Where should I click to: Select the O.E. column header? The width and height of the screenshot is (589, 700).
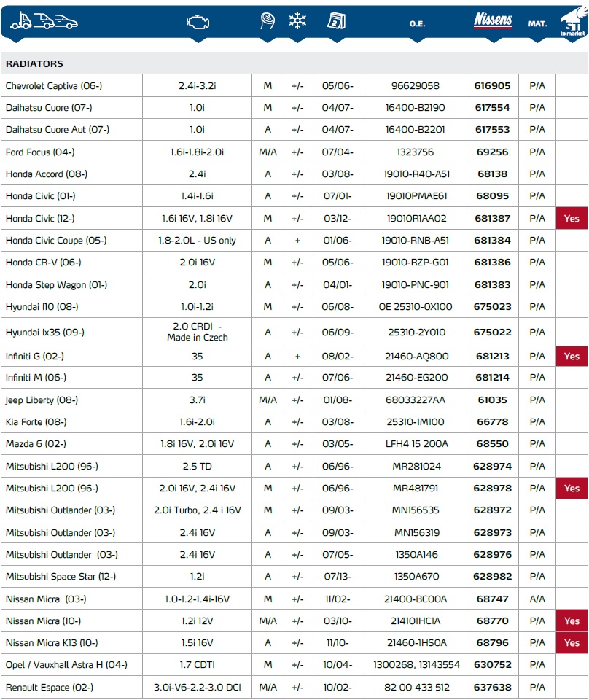pos(417,23)
